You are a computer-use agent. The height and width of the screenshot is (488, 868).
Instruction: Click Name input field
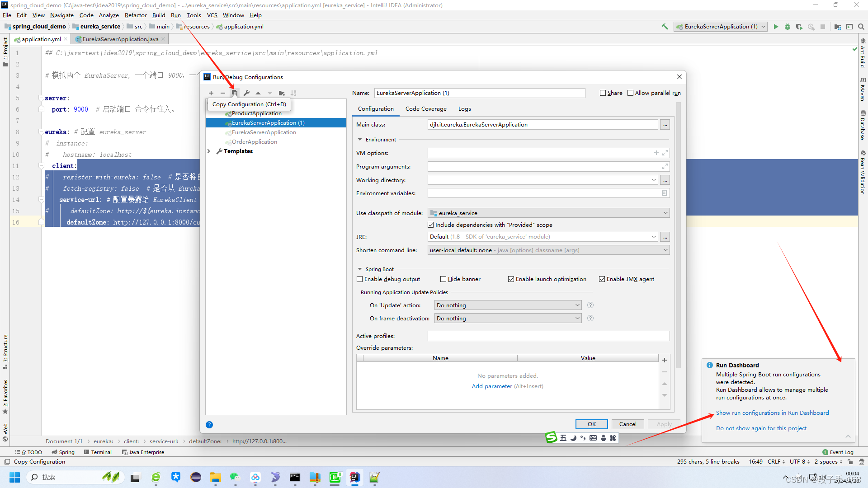(x=480, y=93)
